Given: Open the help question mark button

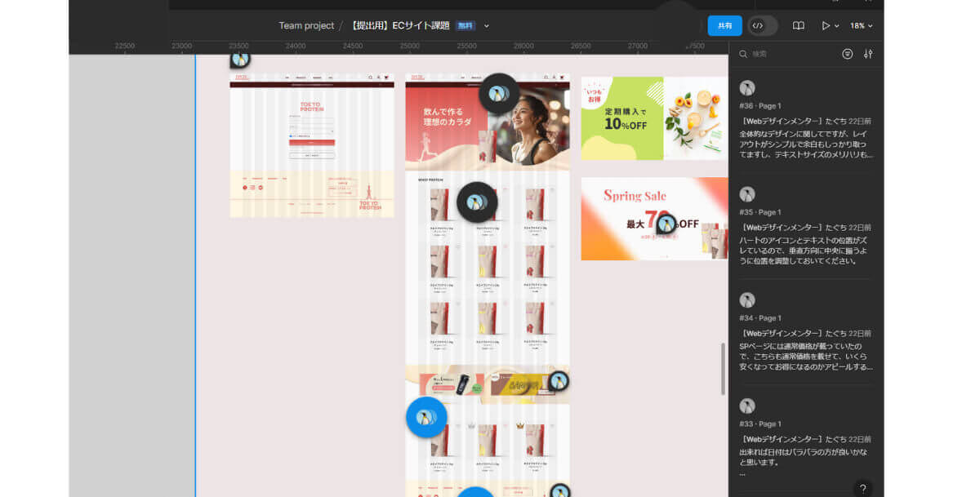Looking at the screenshot, I should 864,489.
